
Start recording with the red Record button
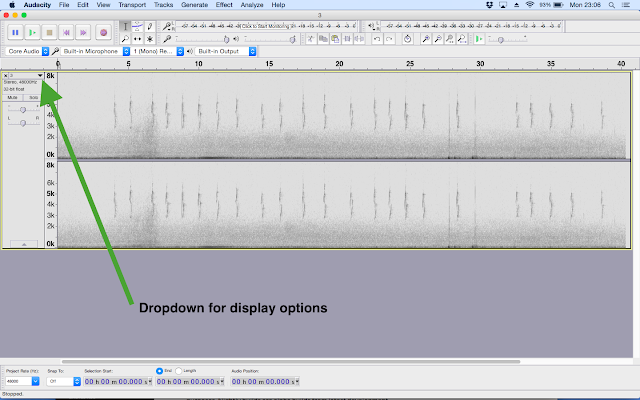(103, 33)
